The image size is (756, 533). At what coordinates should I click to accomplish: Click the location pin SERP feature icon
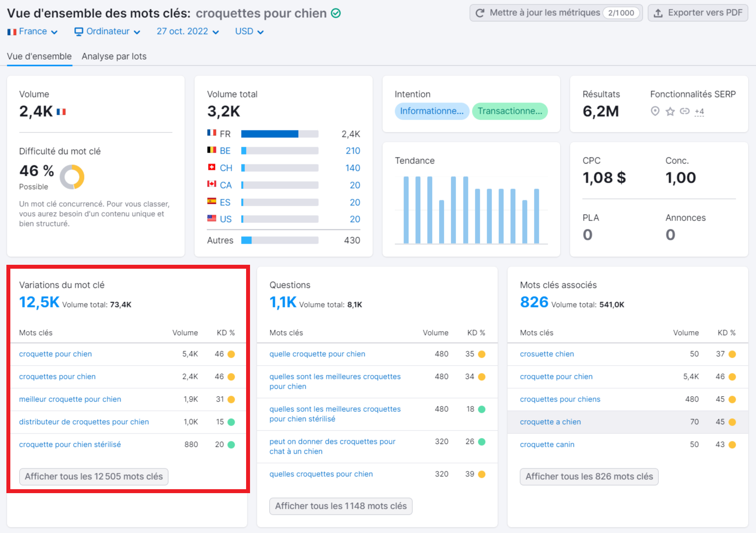point(655,111)
